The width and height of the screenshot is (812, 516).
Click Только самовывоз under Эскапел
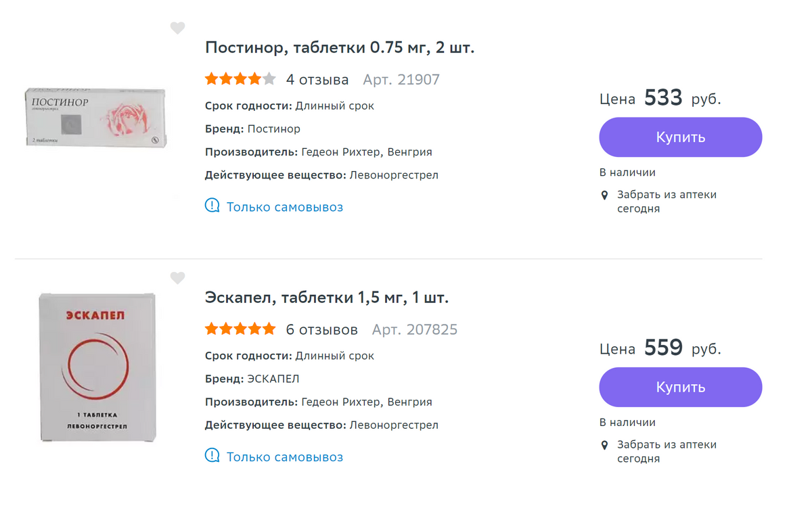click(x=285, y=457)
